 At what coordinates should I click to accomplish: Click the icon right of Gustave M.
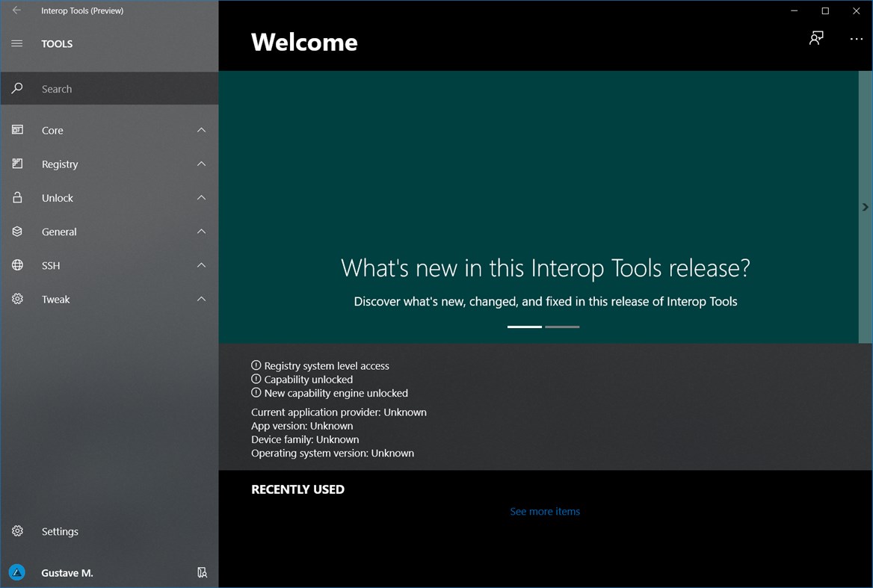pos(202,572)
